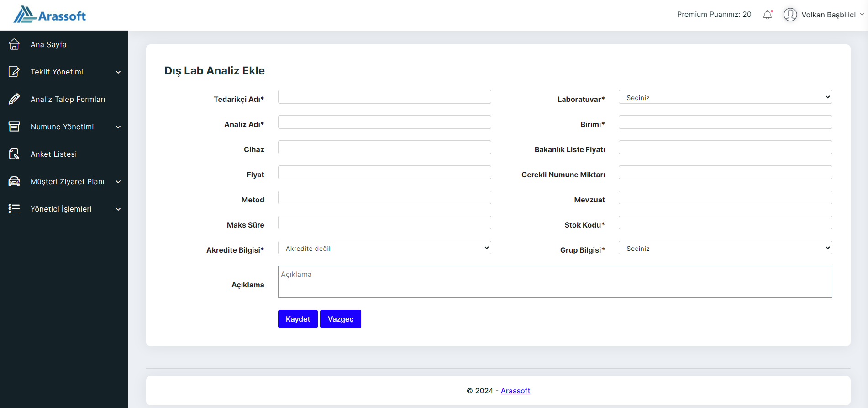Focus the Maks Süre input field

pos(384,223)
